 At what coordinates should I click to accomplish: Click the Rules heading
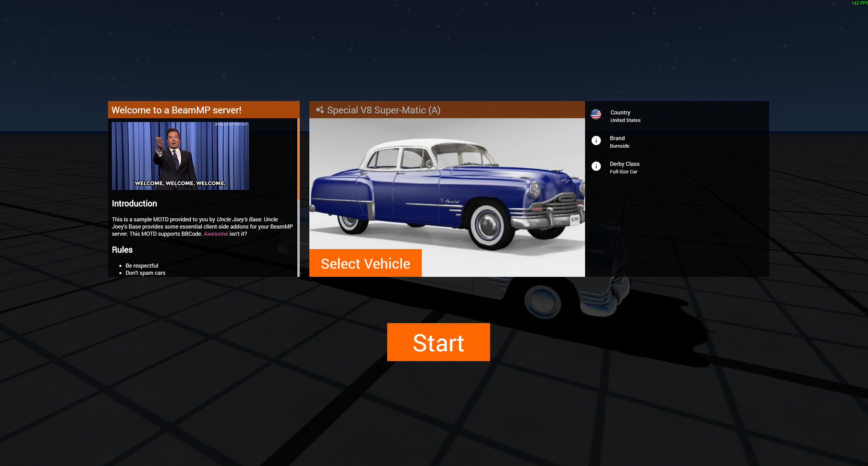point(122,250)
